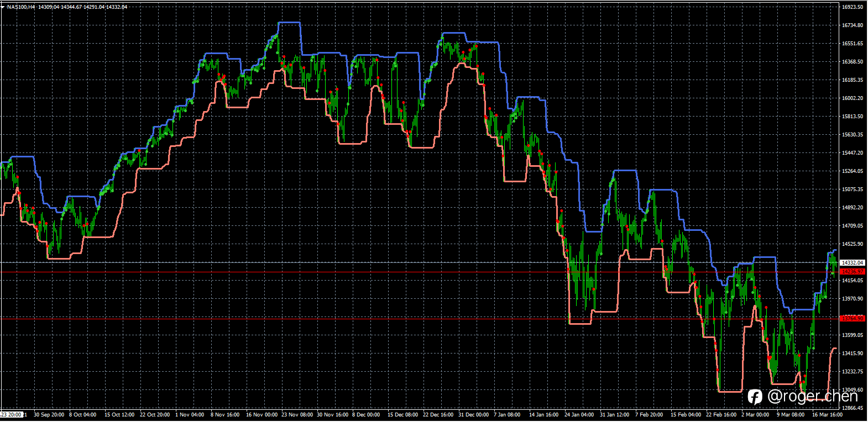Click time axis label 31 Jan 12:00

615,415
